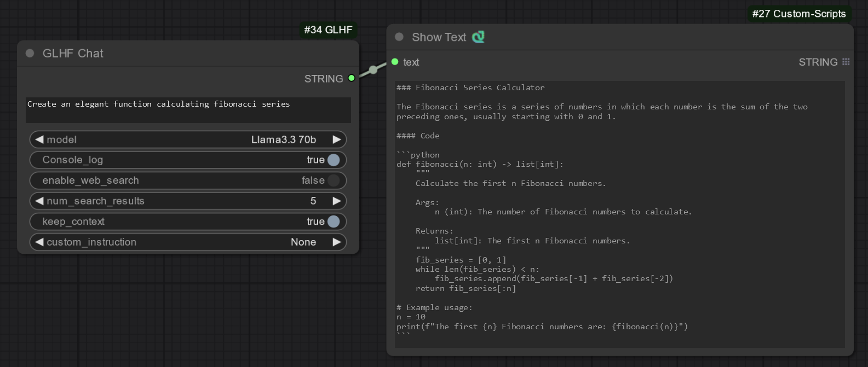
Task: Click the '### Fibonacci Series Calculator' heading line
Action: [470, 88]
